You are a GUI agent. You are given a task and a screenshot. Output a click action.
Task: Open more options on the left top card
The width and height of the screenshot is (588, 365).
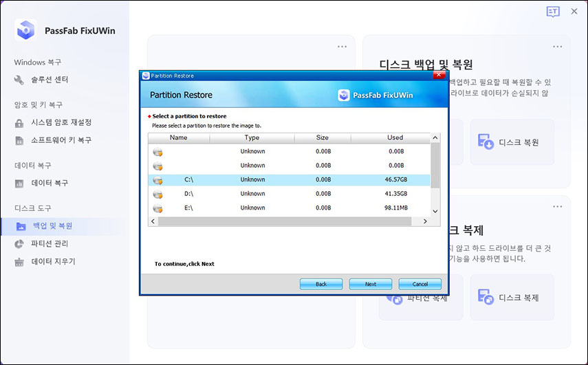tap(342, 47)
